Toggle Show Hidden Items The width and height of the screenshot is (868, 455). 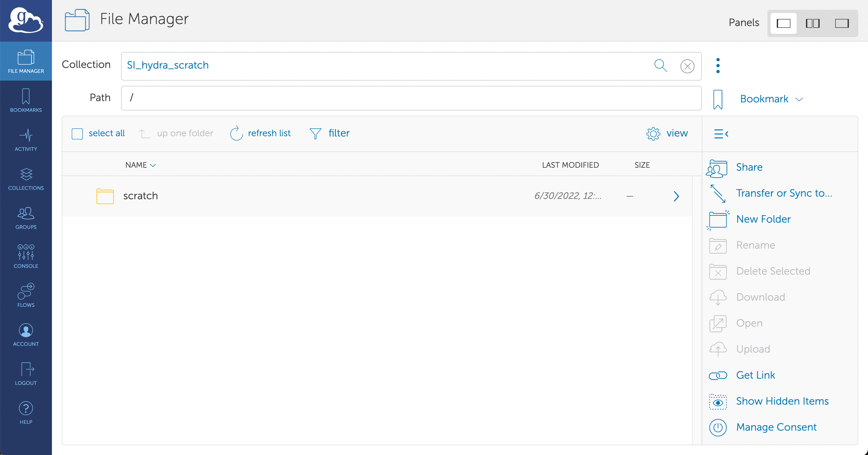[x=782, y=401]
